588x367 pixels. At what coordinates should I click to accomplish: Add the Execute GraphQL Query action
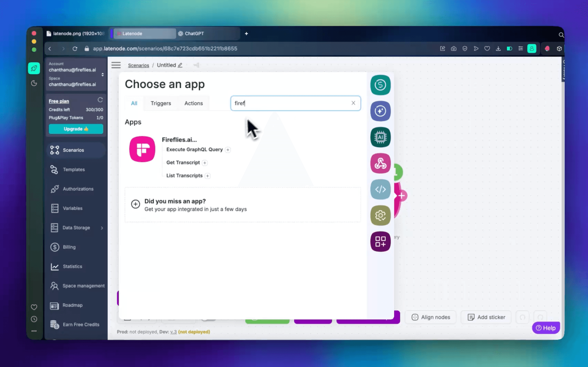228,150
